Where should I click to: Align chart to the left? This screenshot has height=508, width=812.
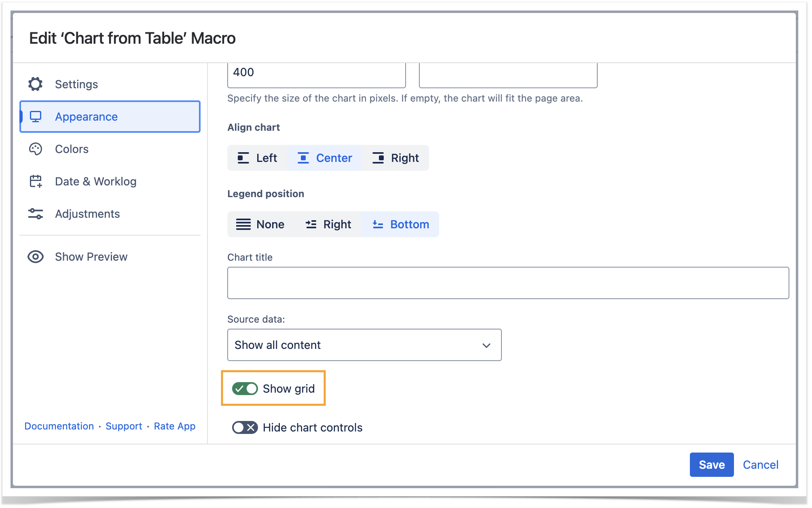click(258, 158)
